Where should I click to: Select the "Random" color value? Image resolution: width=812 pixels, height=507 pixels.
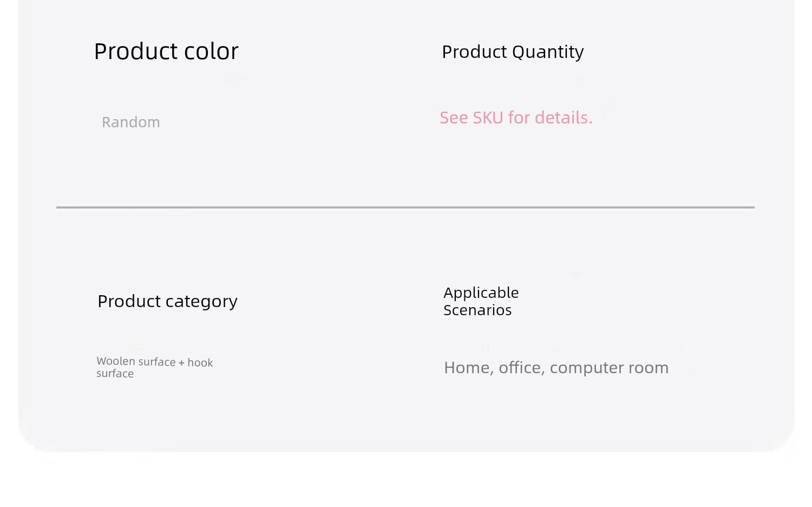click(131, 122)
